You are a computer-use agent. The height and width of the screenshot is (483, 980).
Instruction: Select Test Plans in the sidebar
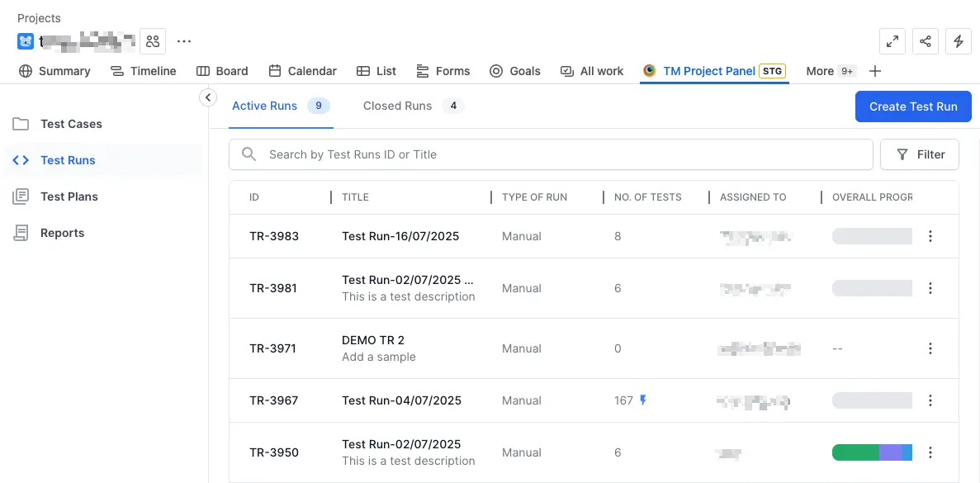click(69, 197)
